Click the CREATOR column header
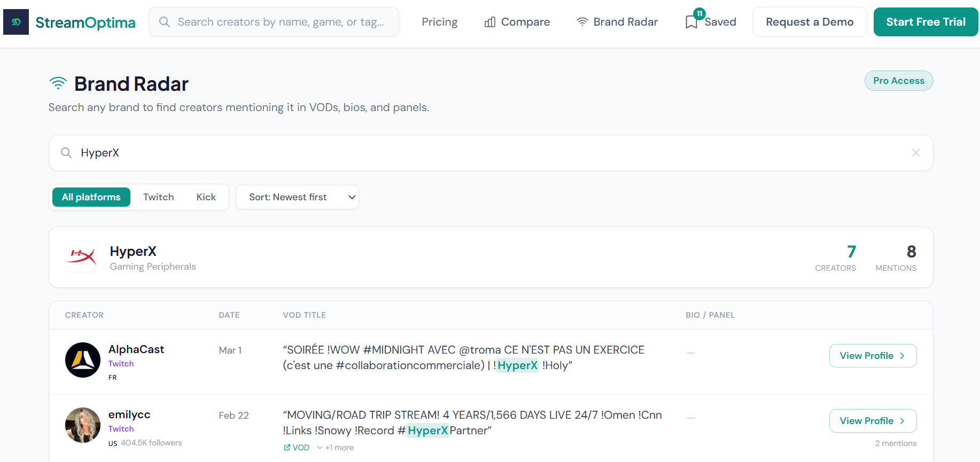The width and height of the screenshot is (980, 462). tap(84, 315)
